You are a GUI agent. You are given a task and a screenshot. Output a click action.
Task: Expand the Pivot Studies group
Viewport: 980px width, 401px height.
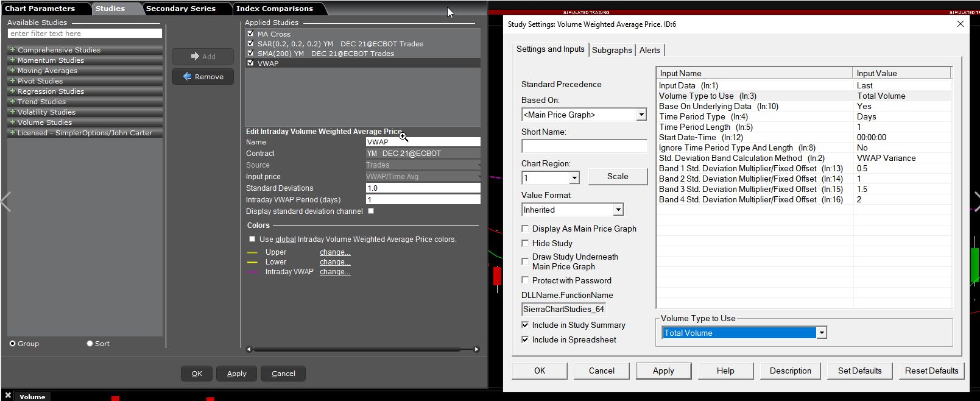point(12,81)
